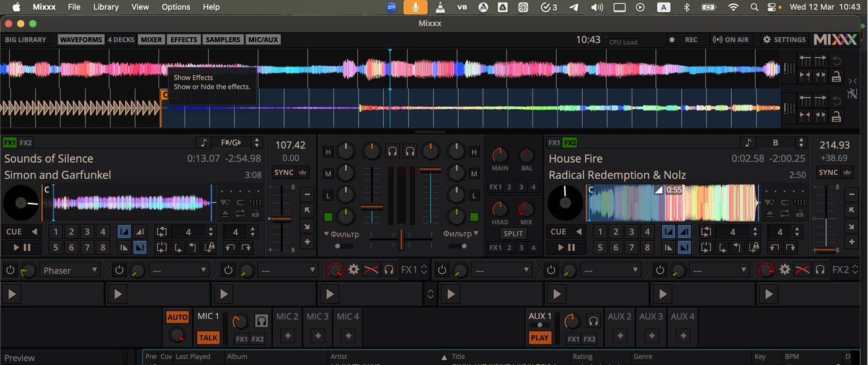Eject the track from Deck 1
This screenshot has height=365, width=868.
(225, 214)
